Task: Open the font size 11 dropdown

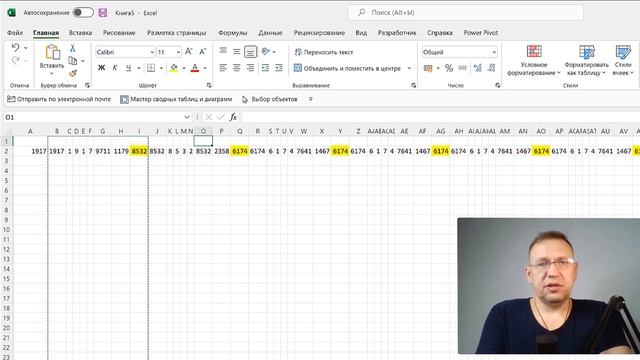Action: tap(178, 52)
